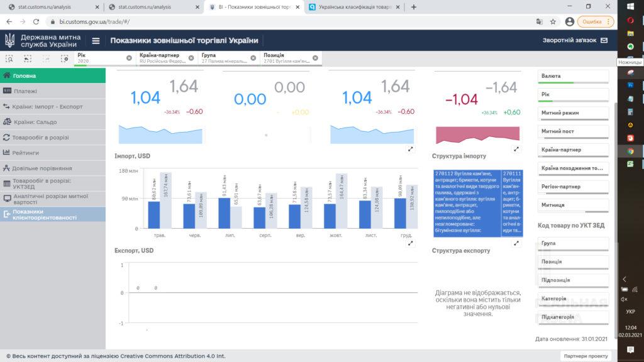
Task: Go to Платежі in the sidebar
Action: click(25, 91)
